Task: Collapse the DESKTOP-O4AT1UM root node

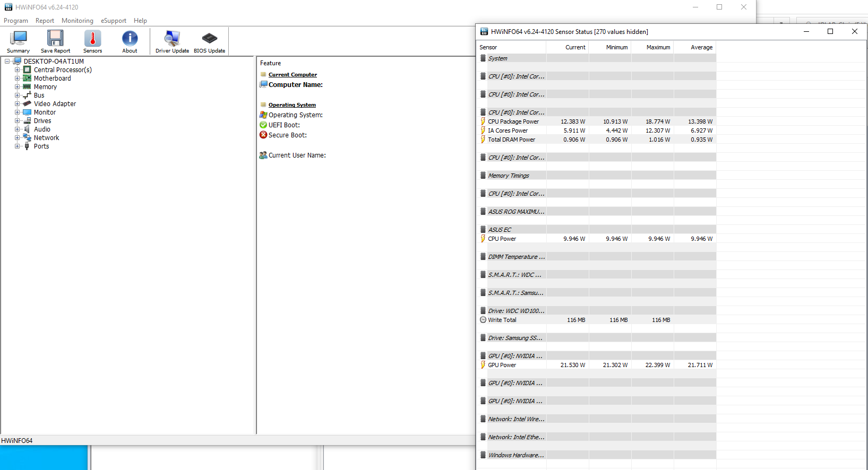Action: [x=7, y=61]
